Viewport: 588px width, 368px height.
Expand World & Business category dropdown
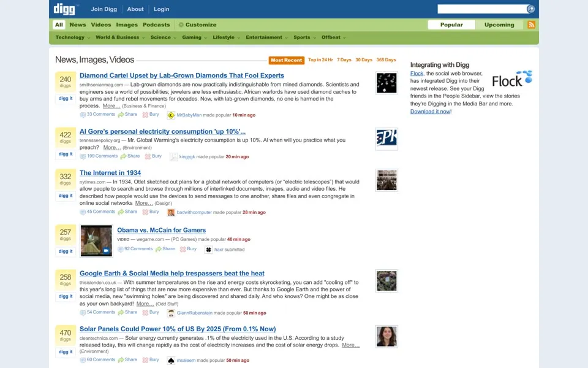pos(120,37)
